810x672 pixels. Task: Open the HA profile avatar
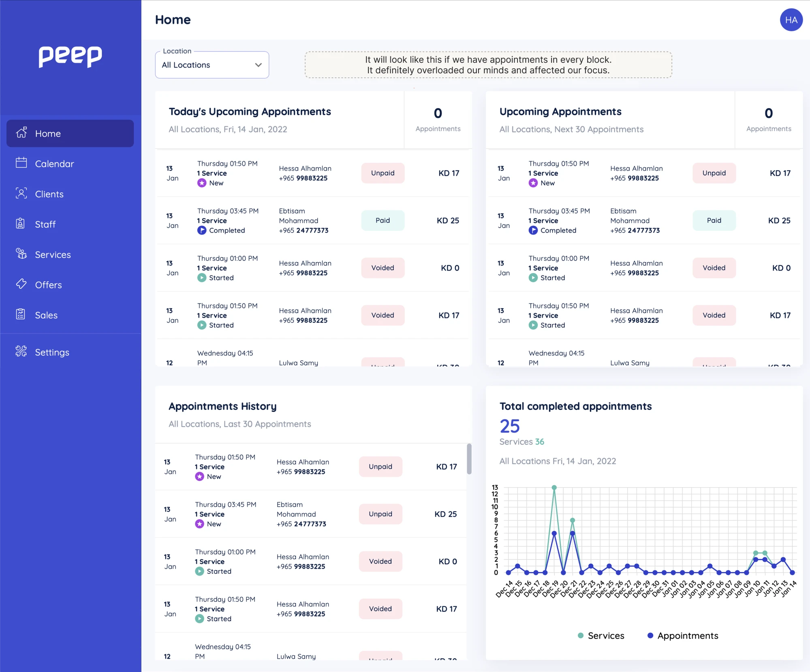click(791, 20)
